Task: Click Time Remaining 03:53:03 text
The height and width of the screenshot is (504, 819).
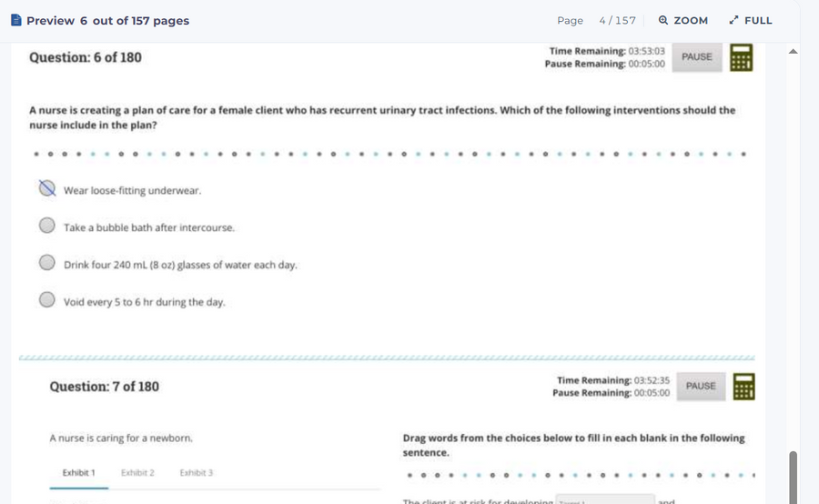Action: [607, 51]
